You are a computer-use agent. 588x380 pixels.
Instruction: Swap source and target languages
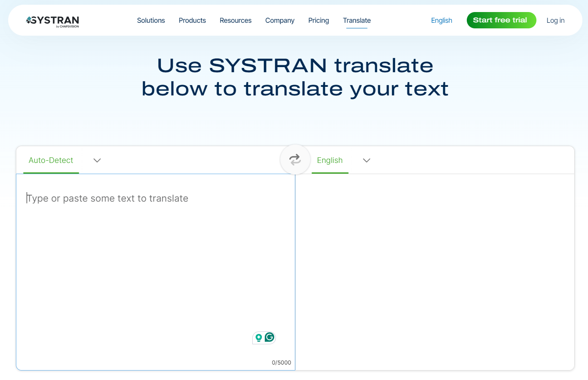[295, 160]
